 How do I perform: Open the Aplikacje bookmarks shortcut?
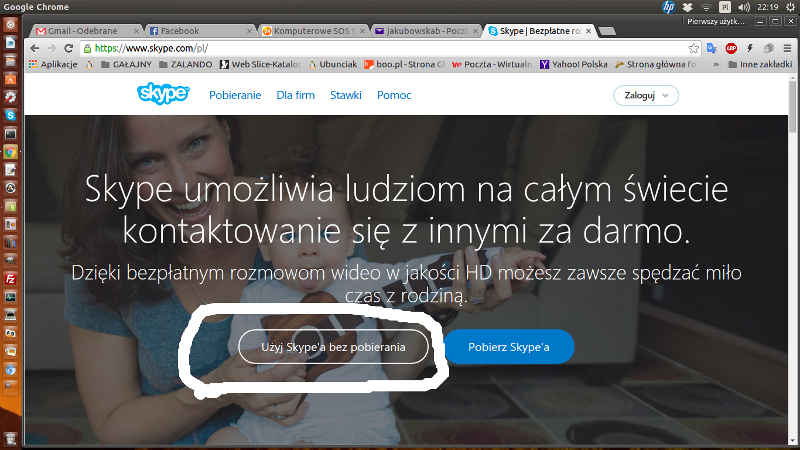click(x=53, y=64)
